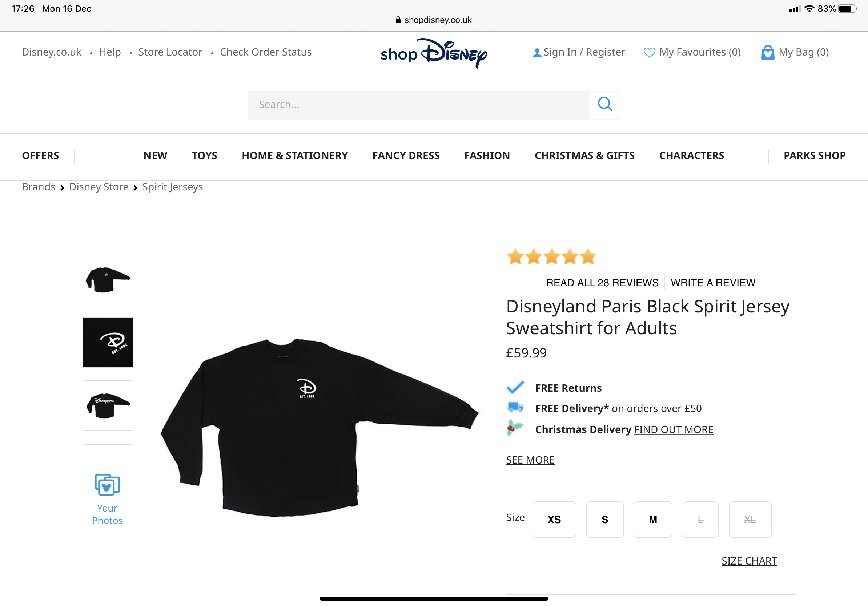Screen dimensions: 868x606
Task: Click the shopDisney logo
Action: click(x=434, y=53)
